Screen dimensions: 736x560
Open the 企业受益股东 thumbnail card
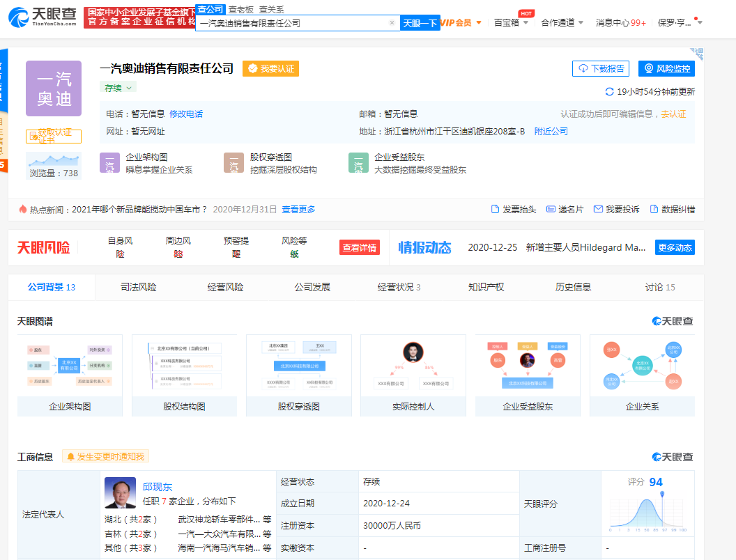click(528, 375)
